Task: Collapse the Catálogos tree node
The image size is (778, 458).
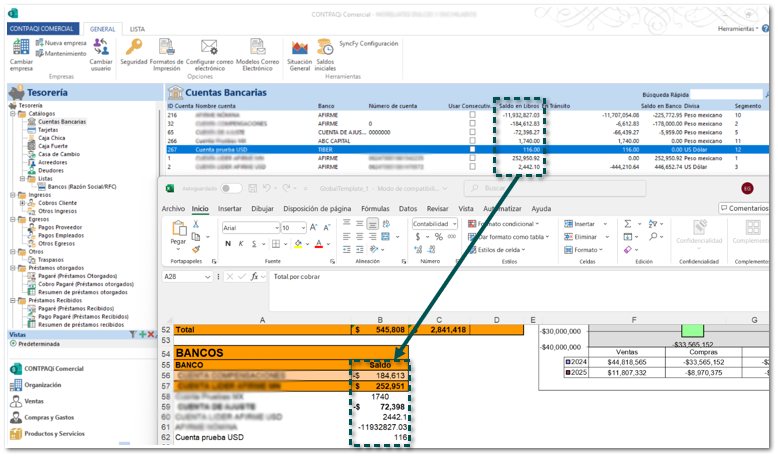Action: [x=12, y=114]
